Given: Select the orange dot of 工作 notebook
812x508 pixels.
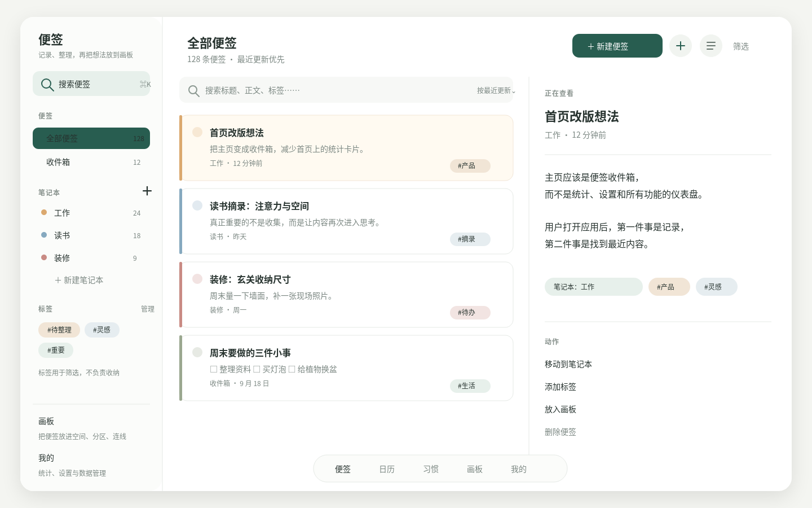Looking at the screenshot, I should point(44,212).
